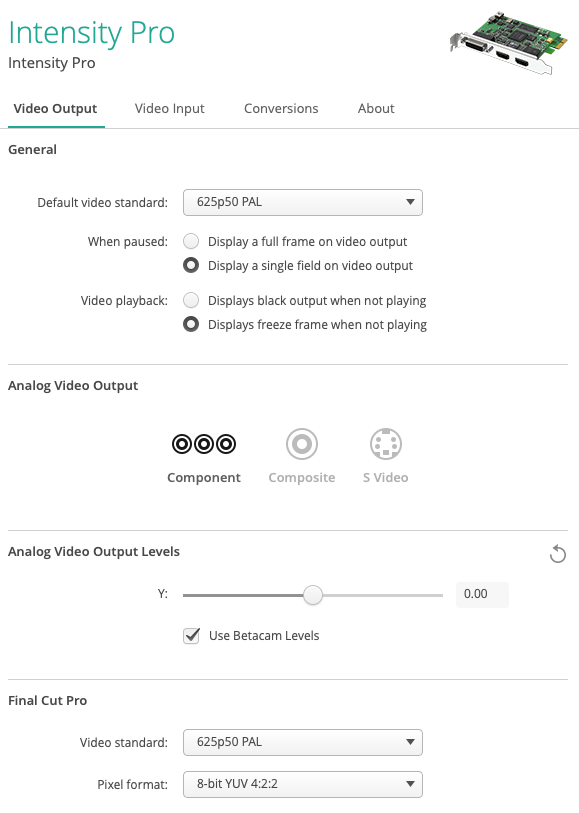The image size is (579, 813).
Task: Reset Analog Video Output Levels
Action: click(x=558, y=554)
